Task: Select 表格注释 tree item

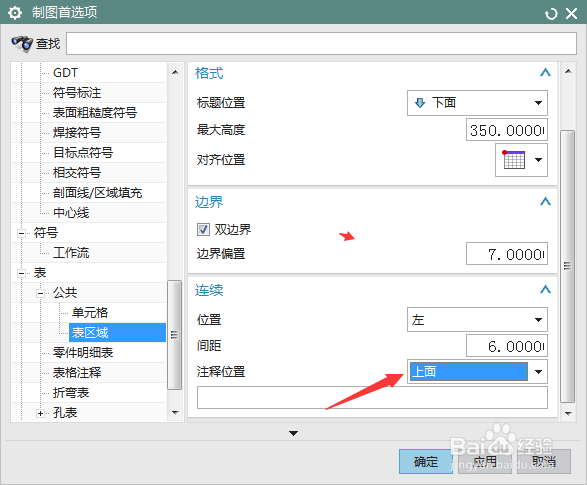Action: tap(77, 373)
